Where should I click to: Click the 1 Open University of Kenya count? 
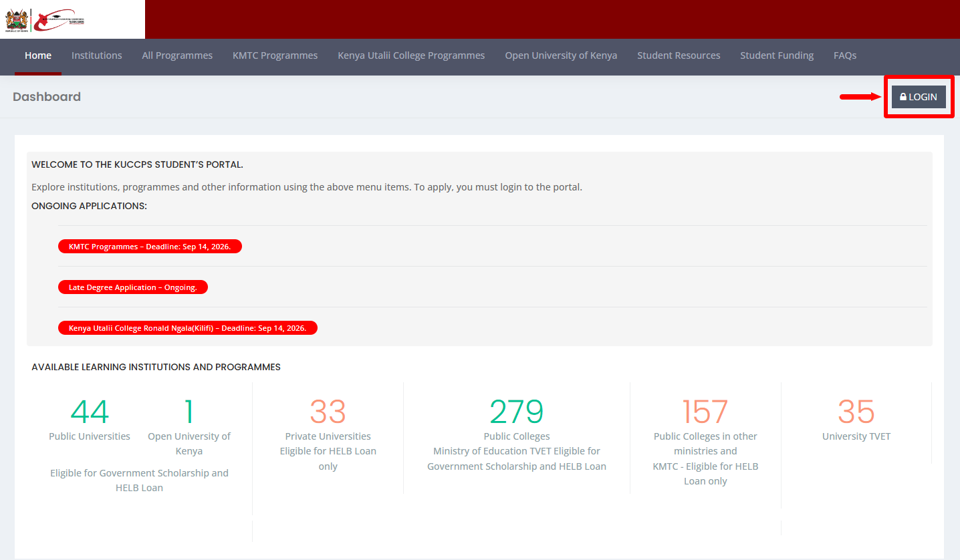(189, 412)
